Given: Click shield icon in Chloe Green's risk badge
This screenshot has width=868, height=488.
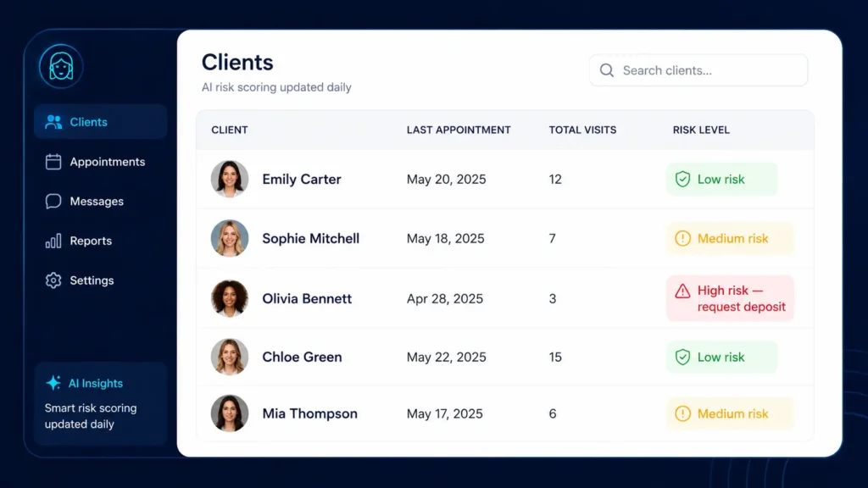Looking at the screenshot, I should pos(682,357).
